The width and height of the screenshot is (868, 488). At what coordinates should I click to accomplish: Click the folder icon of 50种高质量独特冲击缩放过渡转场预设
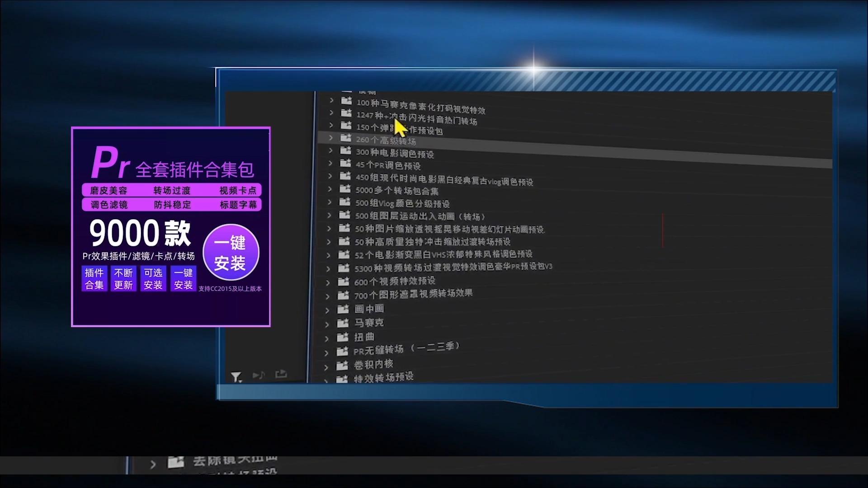click(344, 241)
